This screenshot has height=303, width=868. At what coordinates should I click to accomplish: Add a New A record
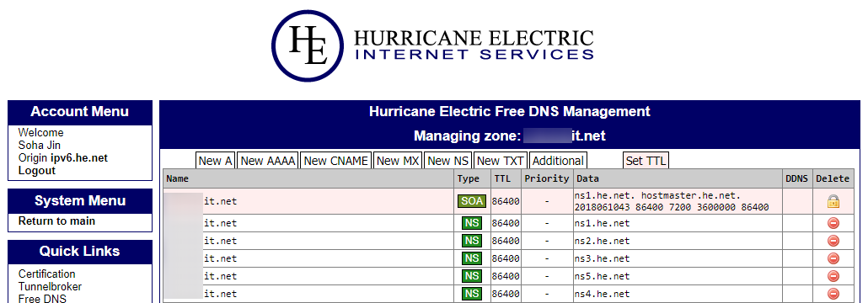tap(216, 161)
